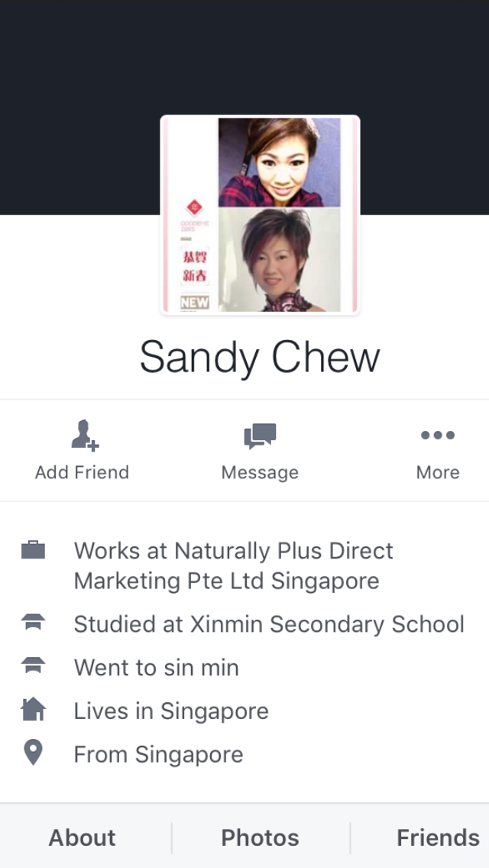Tap the school icon beside Xinmin Secondary

pos(33,623)
